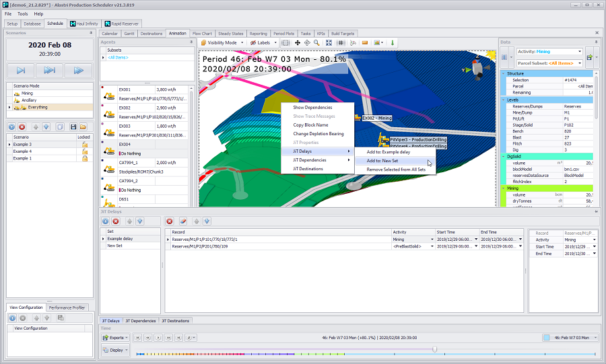Viewport: 606px width, 364px height.
Task: Click the magnifier zoom tool icon
Action: point(316,42)
